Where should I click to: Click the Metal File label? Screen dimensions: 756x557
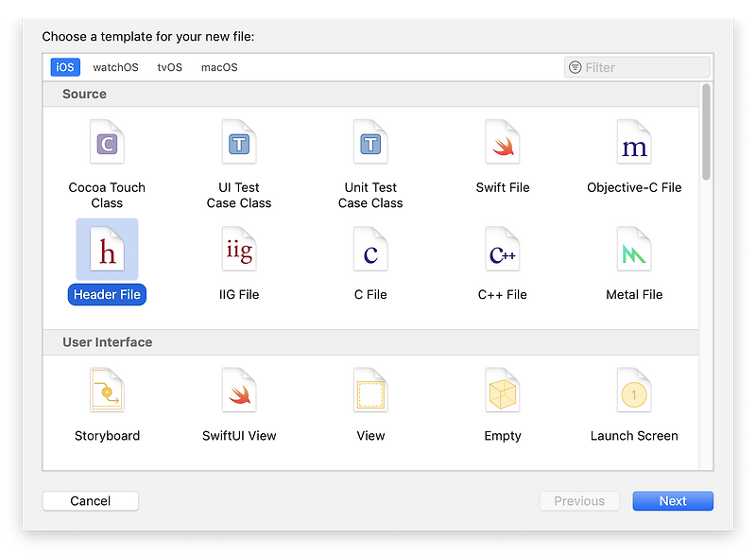pos(634,294)
